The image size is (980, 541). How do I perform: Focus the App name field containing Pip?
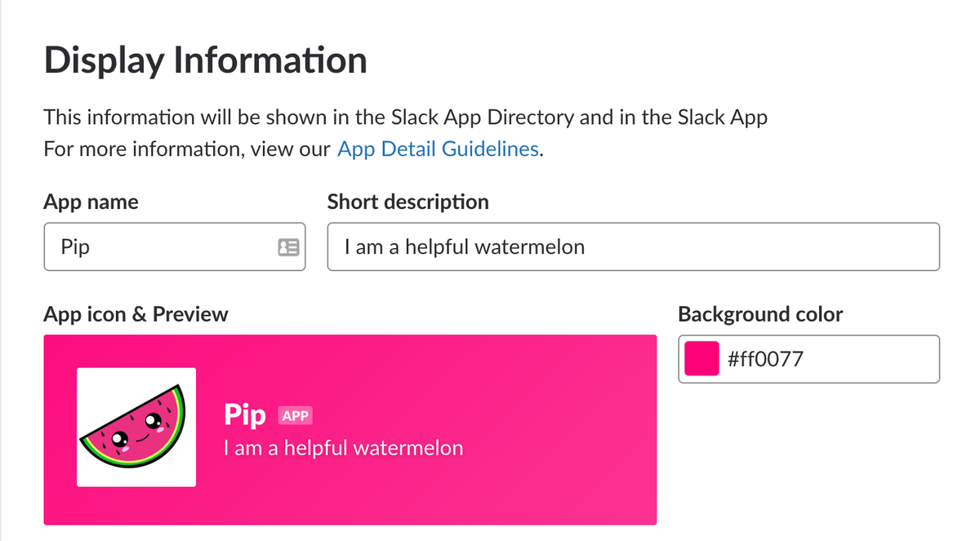point(175,246)
